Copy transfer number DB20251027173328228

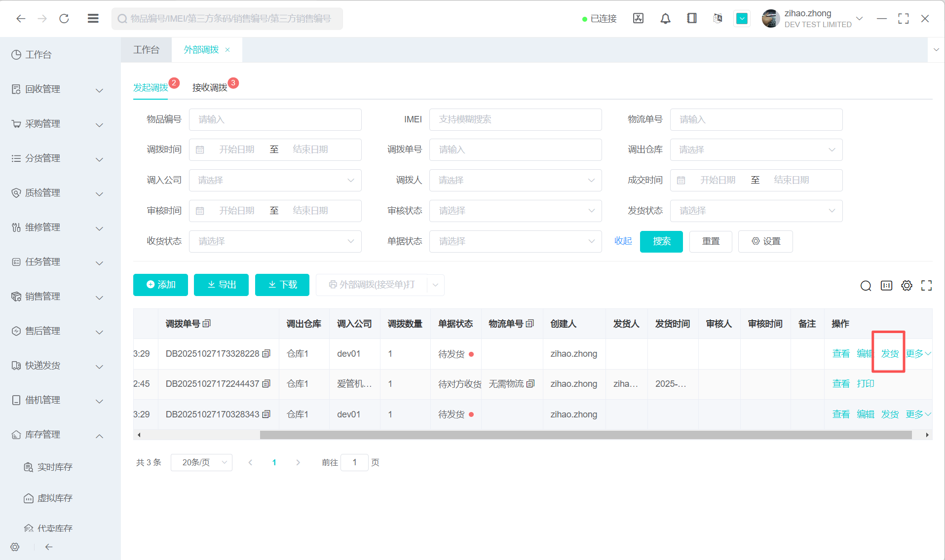[x=266, y=354]
